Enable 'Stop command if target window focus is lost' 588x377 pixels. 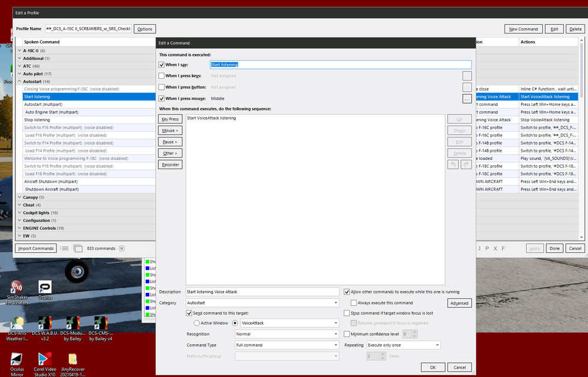(x=347, y=313)
